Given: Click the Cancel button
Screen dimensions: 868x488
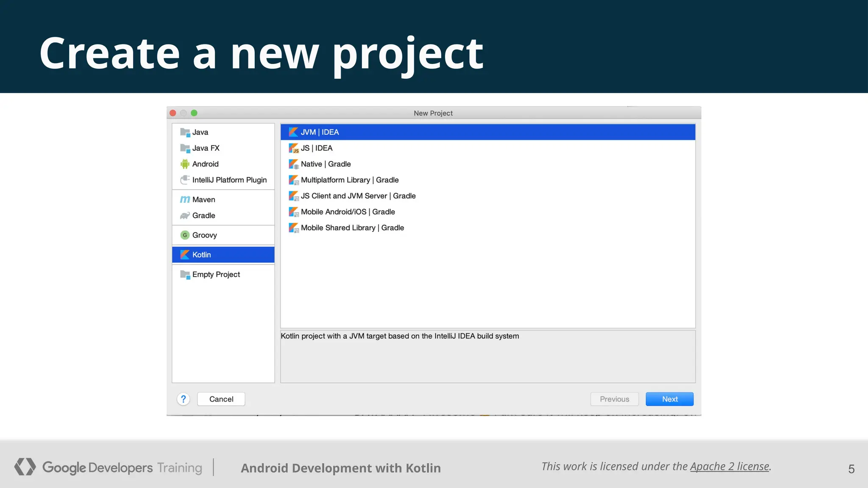Looking at the screenshot, I should 221,399.
